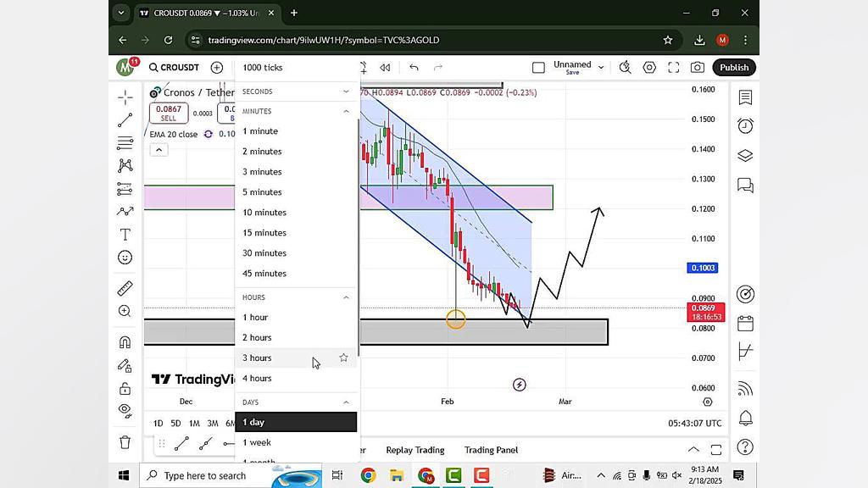Open the Help Center question icon
Image resolution: width=868 pixels, height=488 pixels.
[x=745, y=446]
